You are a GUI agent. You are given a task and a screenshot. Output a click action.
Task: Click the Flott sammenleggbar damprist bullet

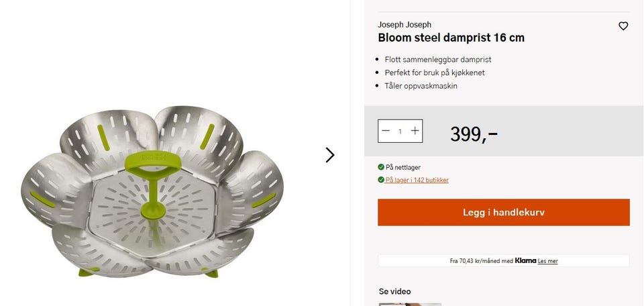pyautogui.click(x=438, y=60)
